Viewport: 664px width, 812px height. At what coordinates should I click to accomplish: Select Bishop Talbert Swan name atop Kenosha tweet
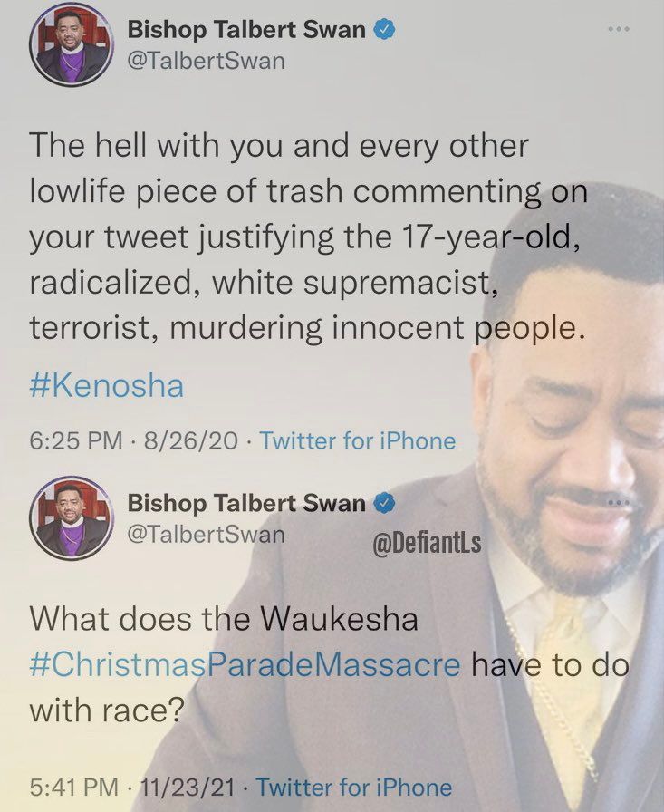point(246,30)
